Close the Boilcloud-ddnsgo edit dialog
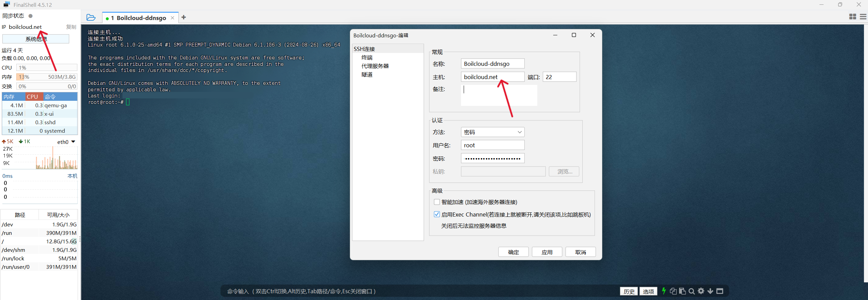This screenshot has height=300, width=868. 593,35
